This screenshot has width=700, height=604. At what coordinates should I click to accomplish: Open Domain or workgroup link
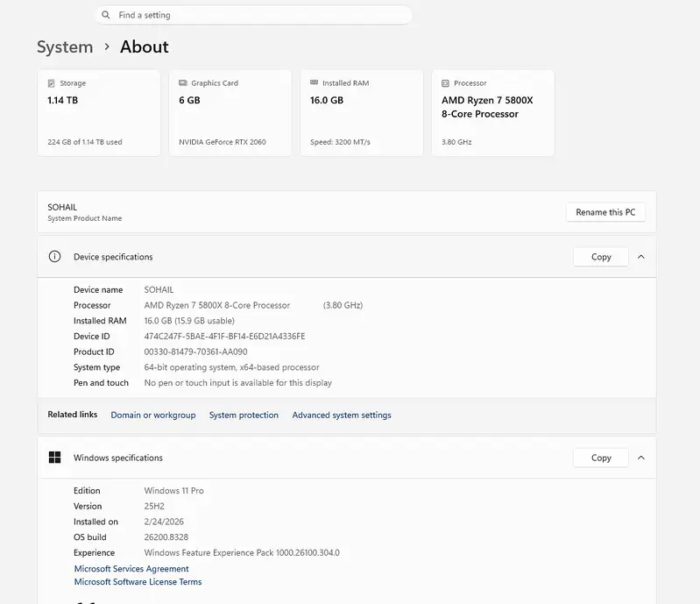coord(153,415)
